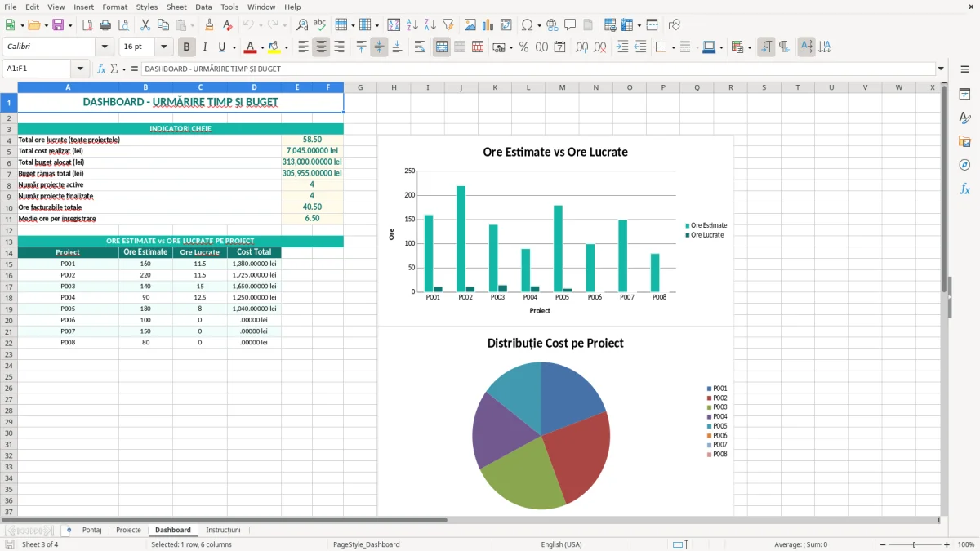Enable AutoFilter funnel icon
The image size is (980, 551).
pyautogui.click(x=448, y=25)
